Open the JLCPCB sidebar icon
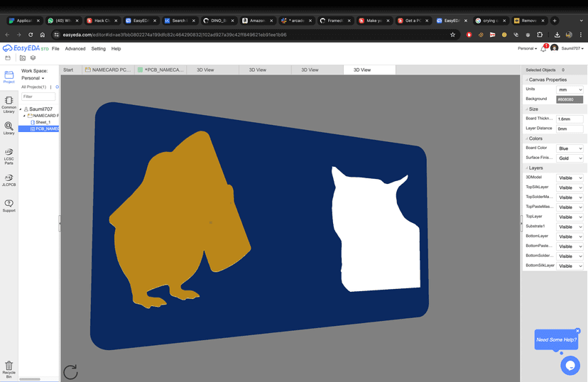This screenshot has width=588, height=382. coord(9,180)
